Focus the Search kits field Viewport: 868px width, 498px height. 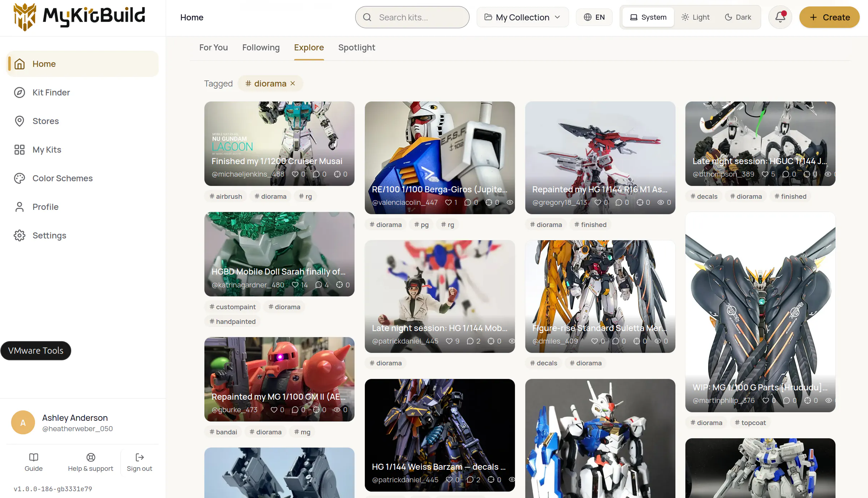412,17
